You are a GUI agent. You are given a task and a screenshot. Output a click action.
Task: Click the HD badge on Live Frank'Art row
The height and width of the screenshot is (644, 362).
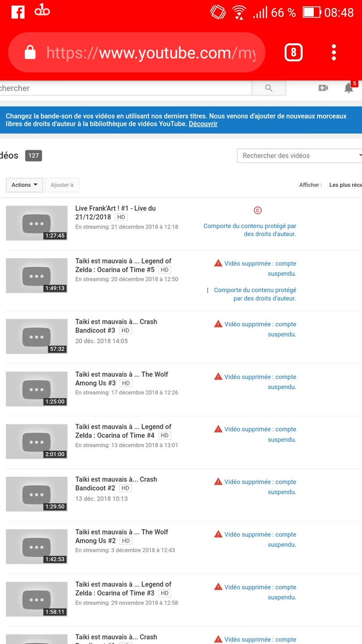click(x=121, y=217)
